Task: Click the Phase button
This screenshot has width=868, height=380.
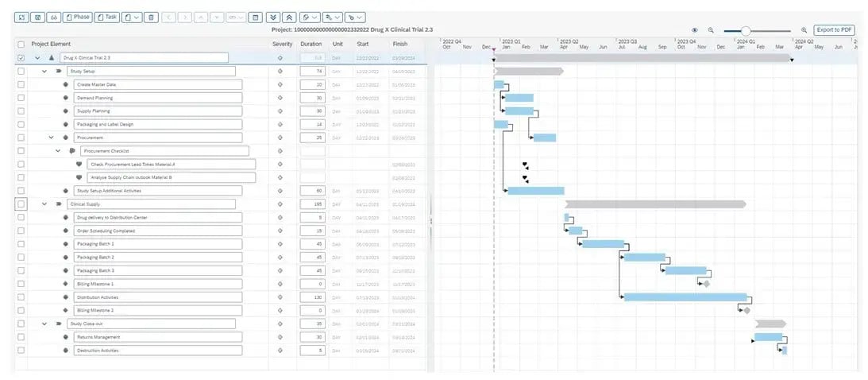Action: (78, 17)
